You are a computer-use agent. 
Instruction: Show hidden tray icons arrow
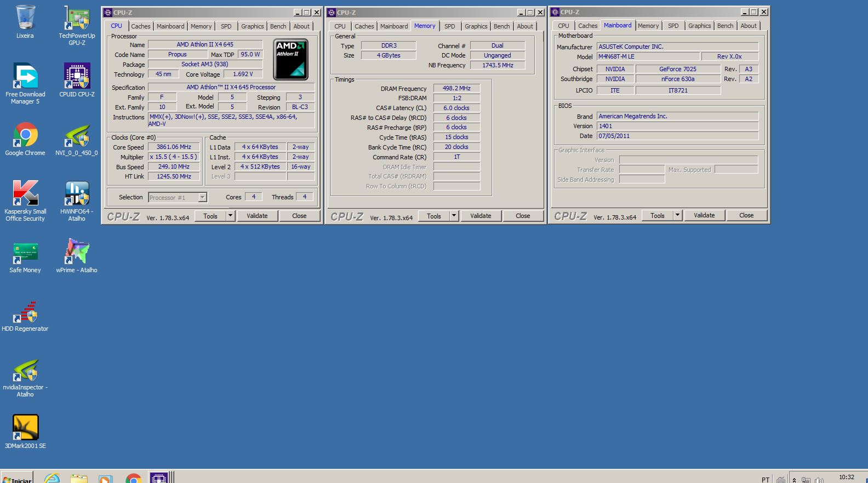tap(795, 480)
